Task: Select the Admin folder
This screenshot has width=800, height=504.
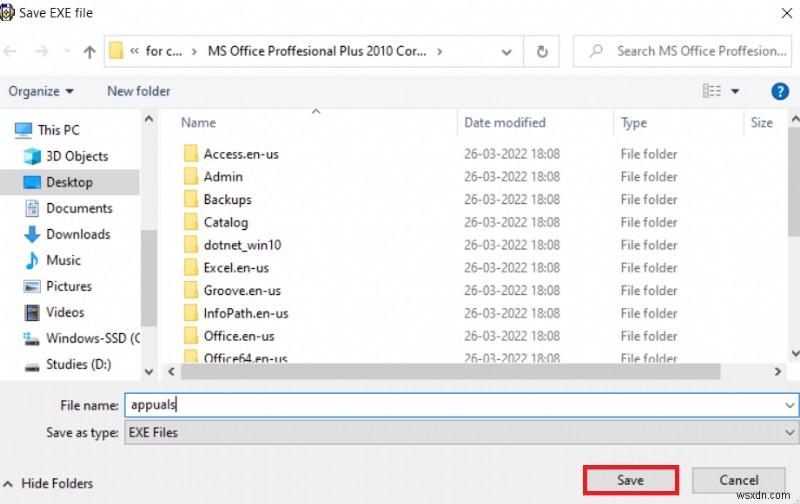Action: [223, 177]
